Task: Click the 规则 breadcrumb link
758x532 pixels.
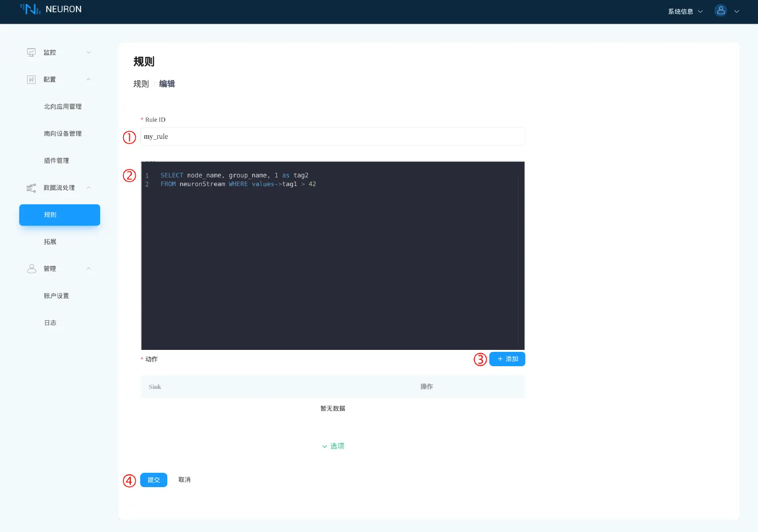Action: click(141, 84)
